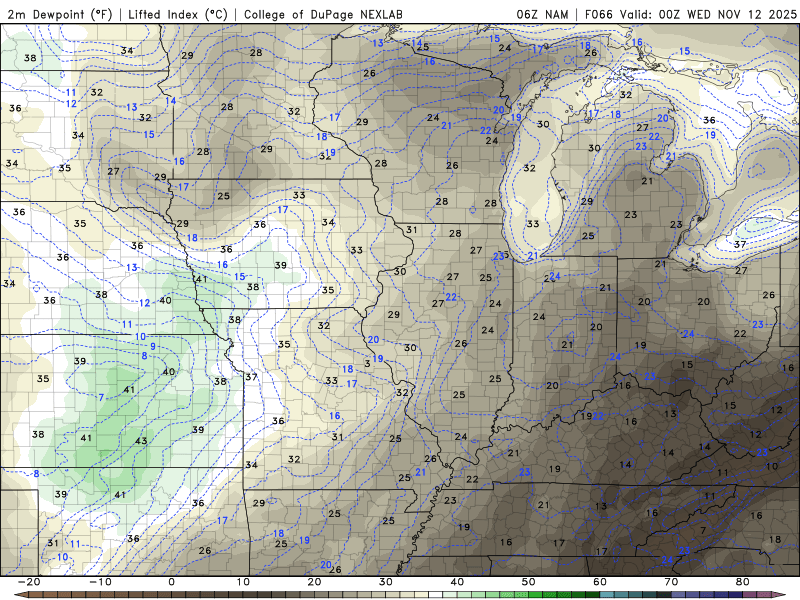Click the black '18' dewpoint value on the map

pyautogui.click(x=774, y=539)
